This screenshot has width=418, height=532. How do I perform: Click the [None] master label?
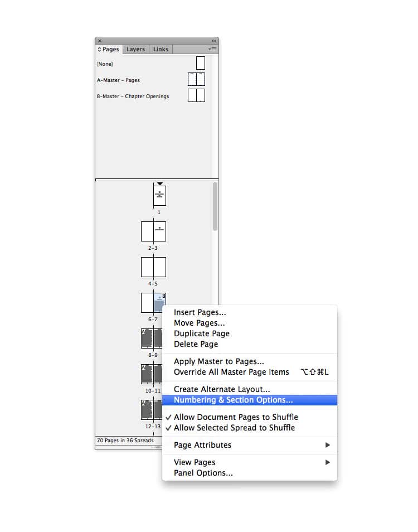105,64
